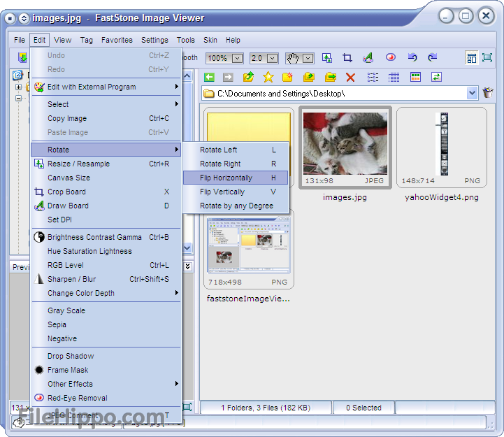Click the gray Forward arrow
The image size is (504, 437).
228,77
